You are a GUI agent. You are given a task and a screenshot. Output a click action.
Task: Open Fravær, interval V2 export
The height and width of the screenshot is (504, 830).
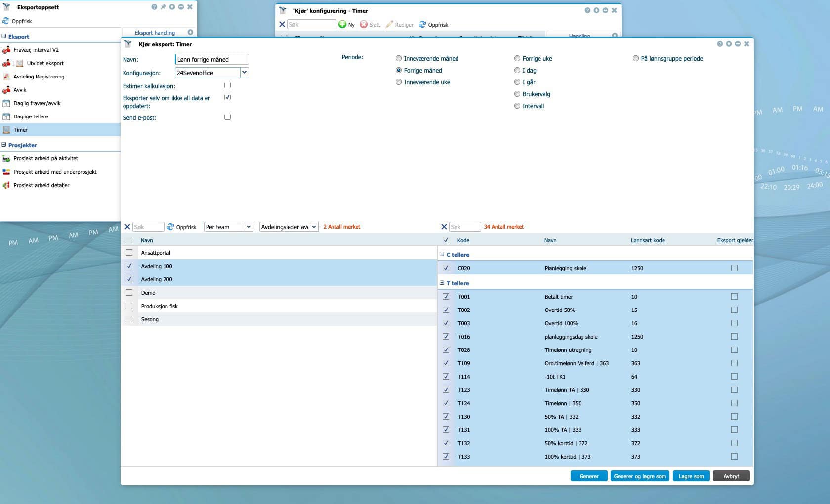coord(36,50)
